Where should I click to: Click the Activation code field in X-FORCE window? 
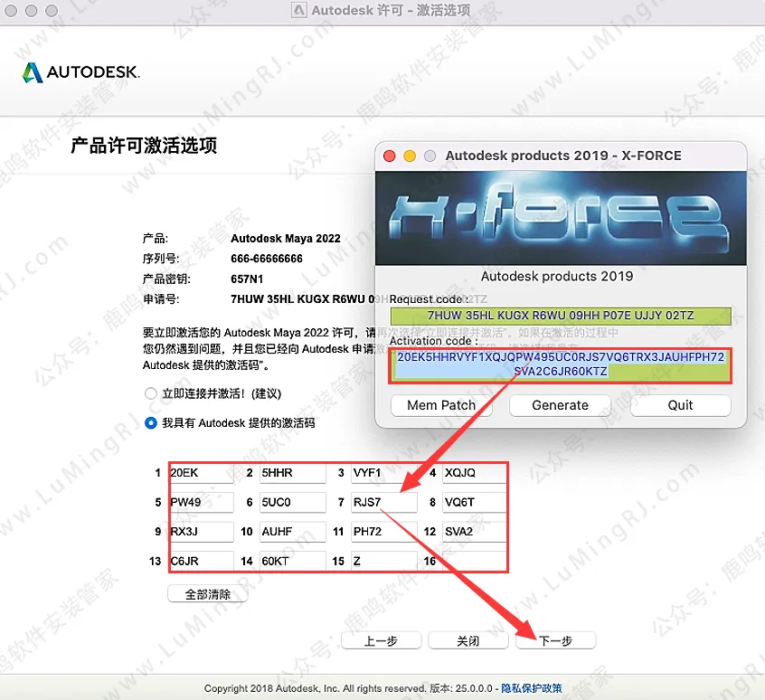[561, 364]
